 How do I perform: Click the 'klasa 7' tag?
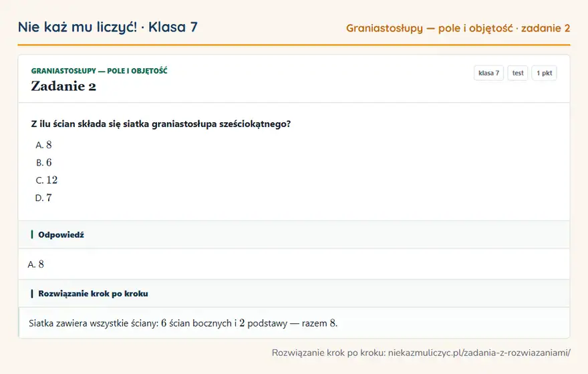tap(488, 73)
